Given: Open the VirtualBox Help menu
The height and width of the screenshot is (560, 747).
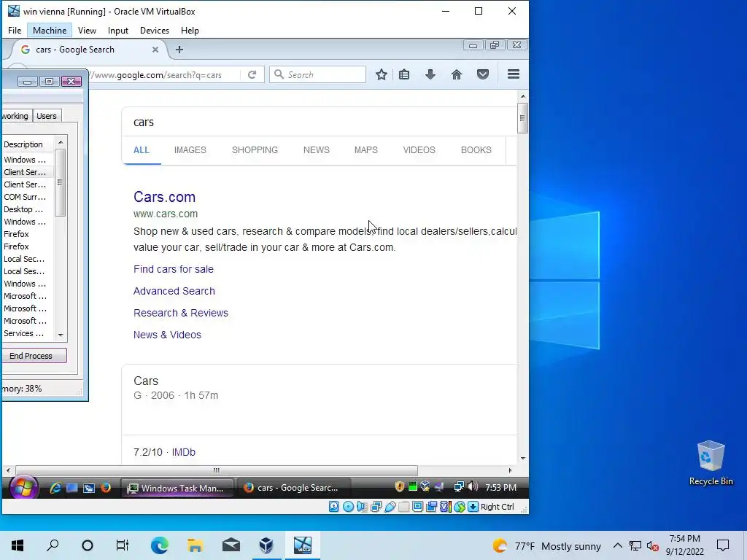Looking at the screenshot, I should point(190,31).
